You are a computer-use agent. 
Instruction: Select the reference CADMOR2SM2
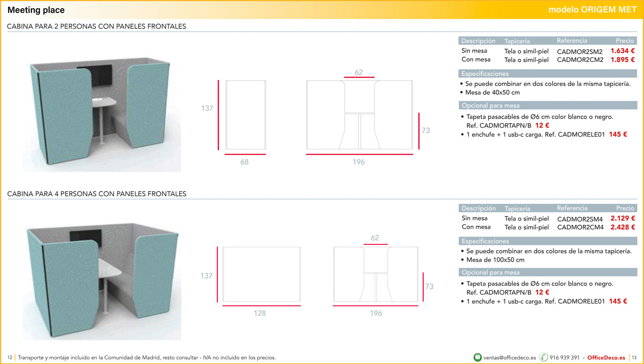(579, 51)
